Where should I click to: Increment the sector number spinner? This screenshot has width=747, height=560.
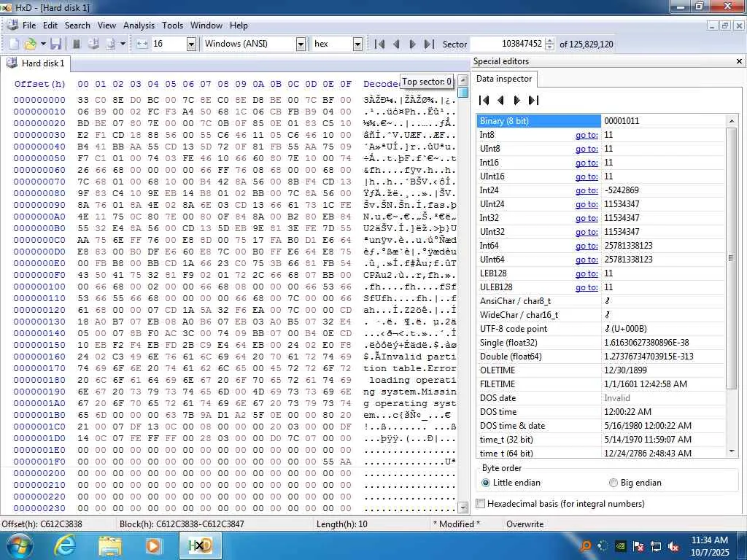pos(549,41)
